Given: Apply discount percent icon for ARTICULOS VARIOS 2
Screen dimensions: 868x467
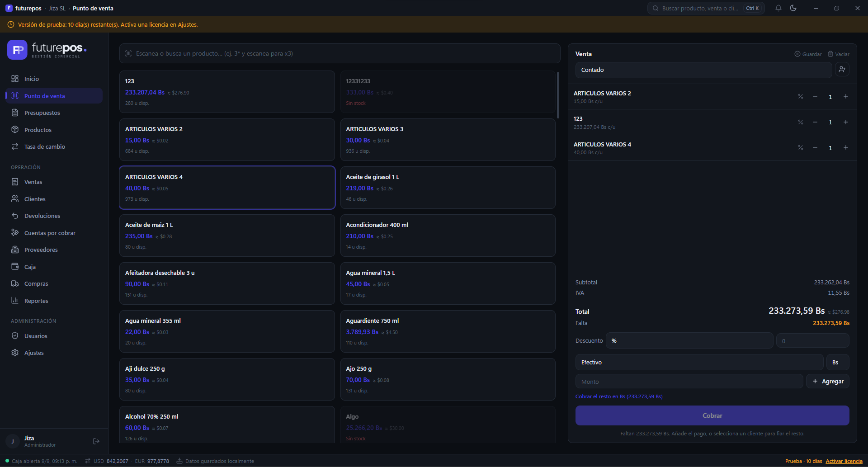Looking at the screenshot, I should pyautogui.click(x=801, y=97).
